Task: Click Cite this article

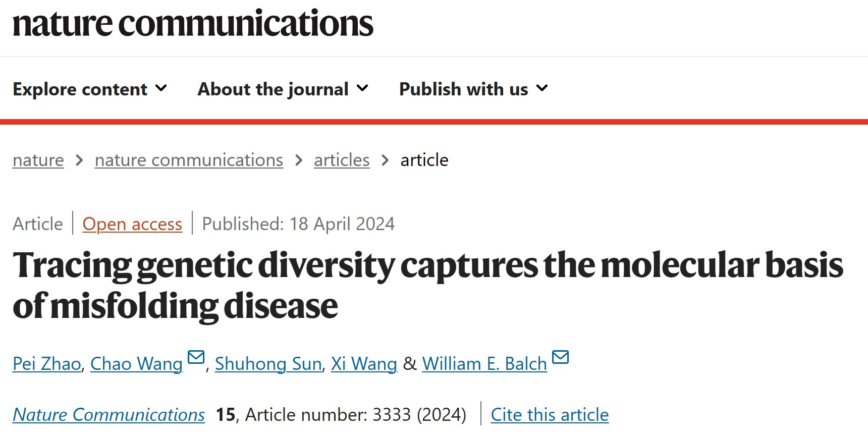Action: (550, 414)
